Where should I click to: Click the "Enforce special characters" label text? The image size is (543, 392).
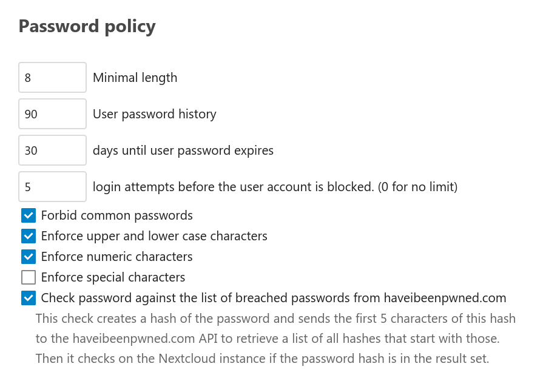pyautogui.click(x=113, y=277)
